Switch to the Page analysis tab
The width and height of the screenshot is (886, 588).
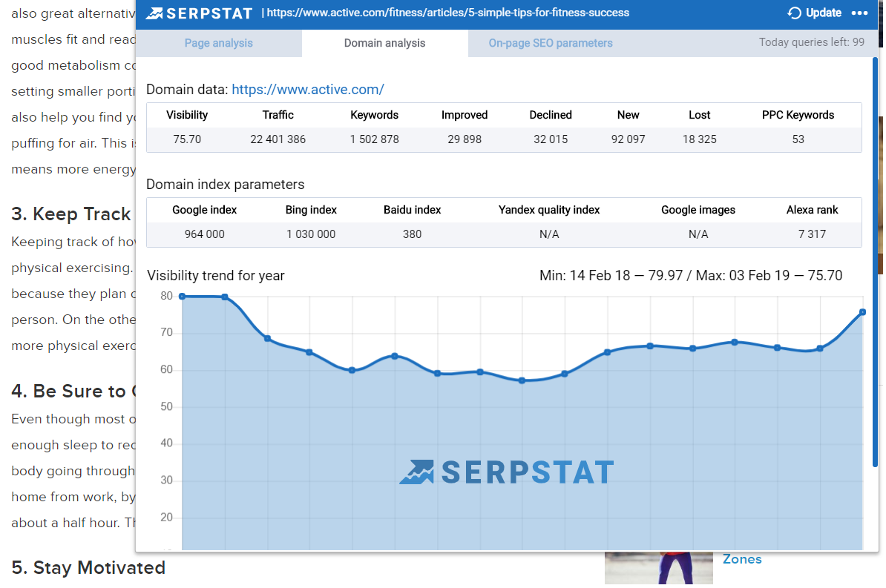tap(218, 43)
